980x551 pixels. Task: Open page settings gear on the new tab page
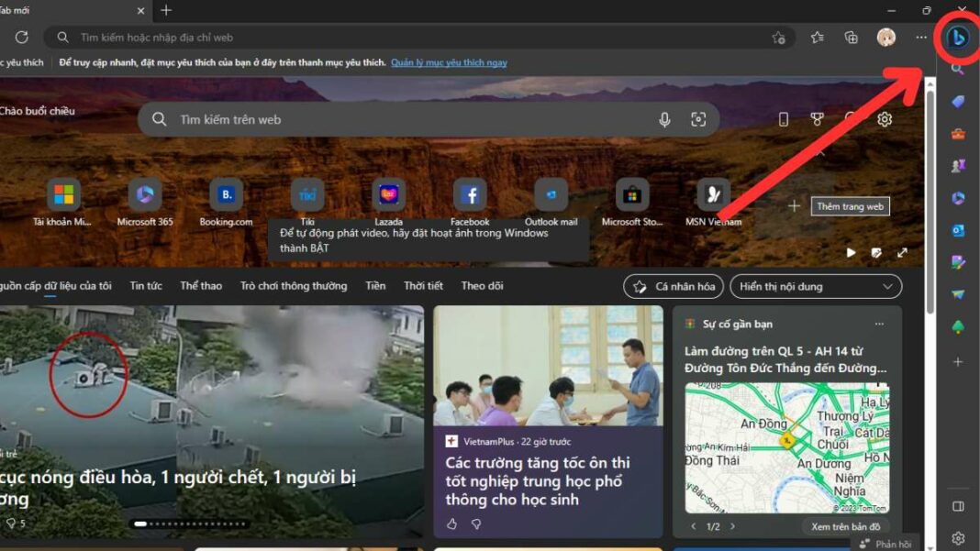coord(884,119)
